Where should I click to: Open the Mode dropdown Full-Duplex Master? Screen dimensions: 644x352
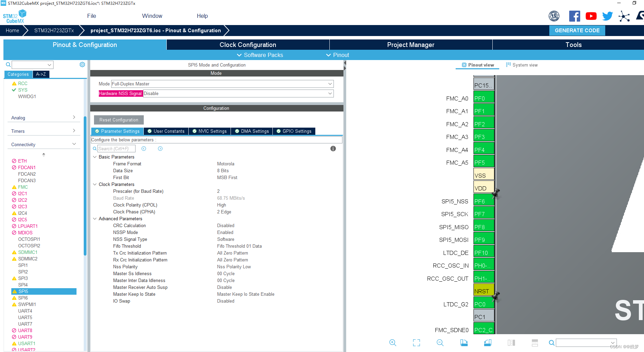click(x=222, y=84)
